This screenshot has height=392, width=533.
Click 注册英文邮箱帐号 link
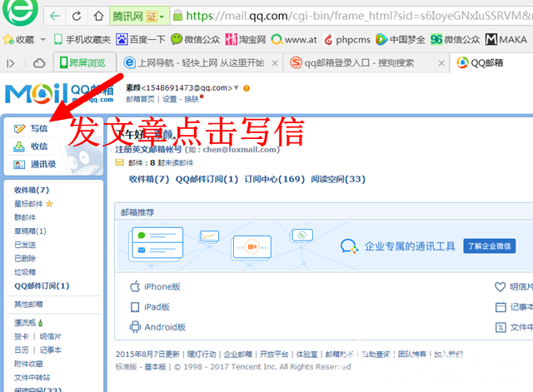148,150
